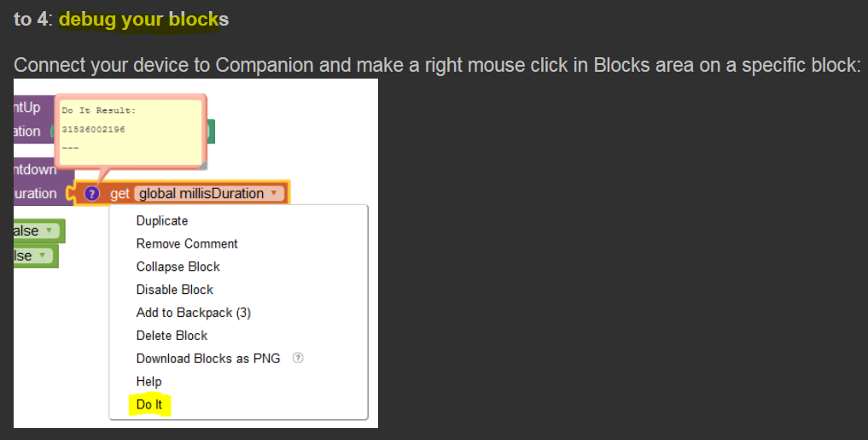Image resolution: width=868 pixels, height=440 pixels.
Task: Choose Delete Block in the context menu
Action: pos(172,336)
